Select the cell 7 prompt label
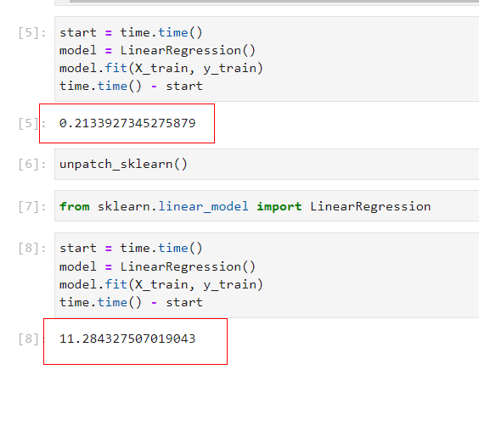This screenshot has width=479, height=448. point(32,206)
